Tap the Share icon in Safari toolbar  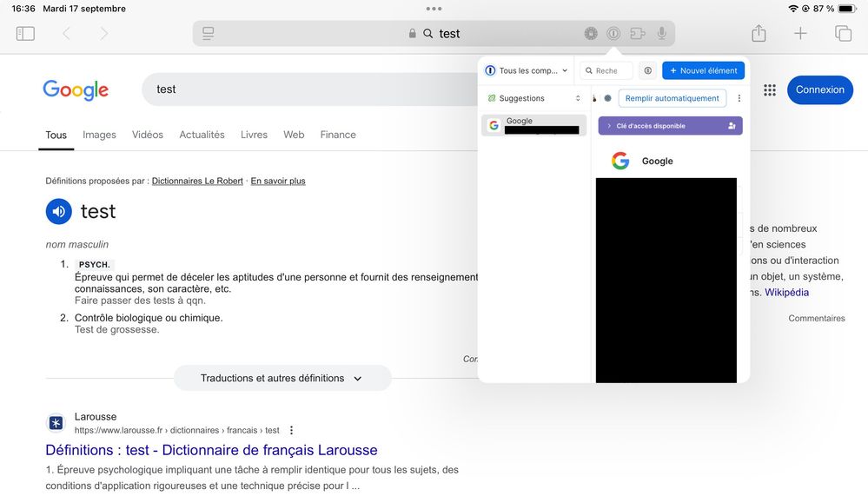pos(759,34)
